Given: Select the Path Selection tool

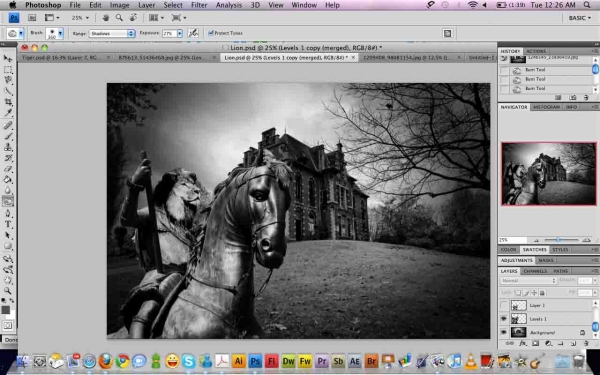Looking at the screenshot, I should pos(8,235).
